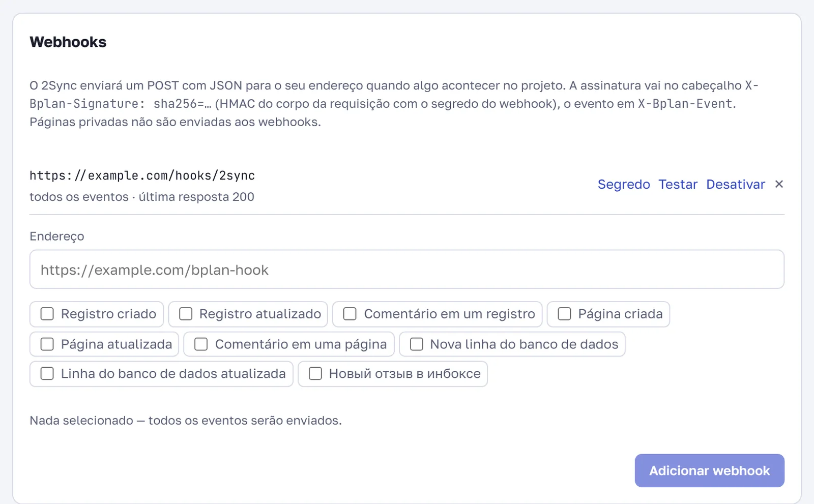814x504 pixels.
Task: Tick Linha do banco de dados atualizada
Action: point(47,374)
